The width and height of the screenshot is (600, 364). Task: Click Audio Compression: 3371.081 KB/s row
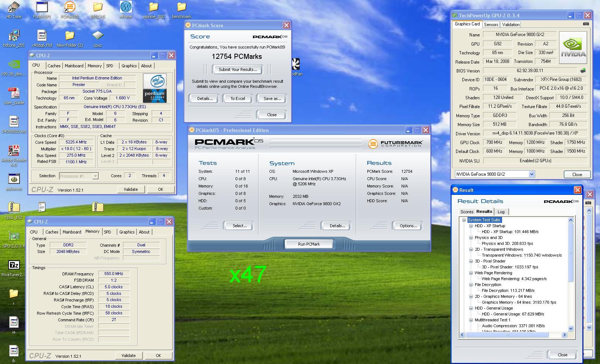pyautogui.click(x=513, y=326)
